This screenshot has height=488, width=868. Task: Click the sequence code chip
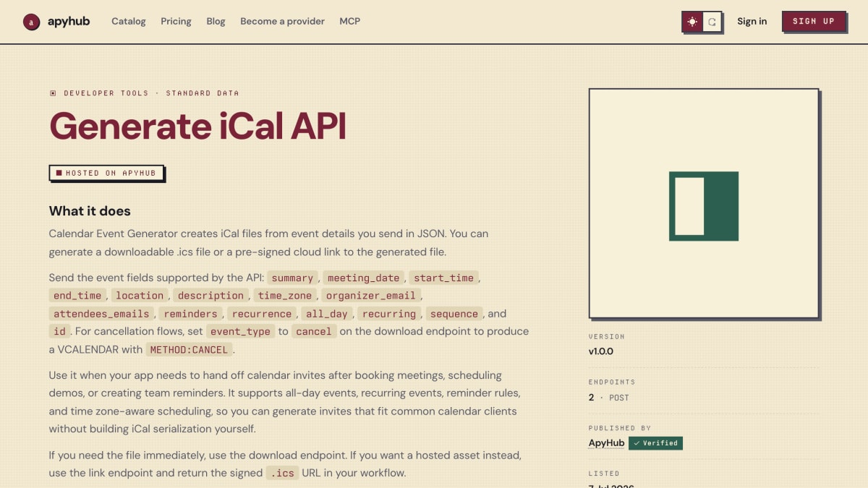pos(454,314)
